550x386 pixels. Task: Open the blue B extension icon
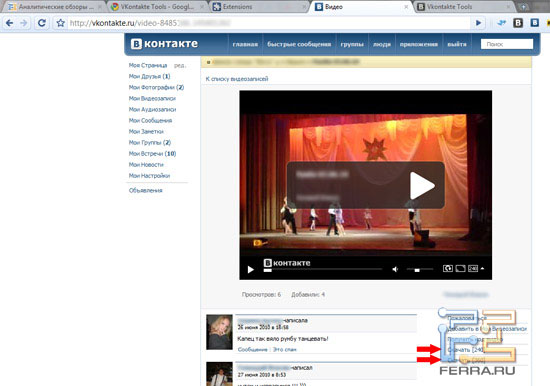535,23
